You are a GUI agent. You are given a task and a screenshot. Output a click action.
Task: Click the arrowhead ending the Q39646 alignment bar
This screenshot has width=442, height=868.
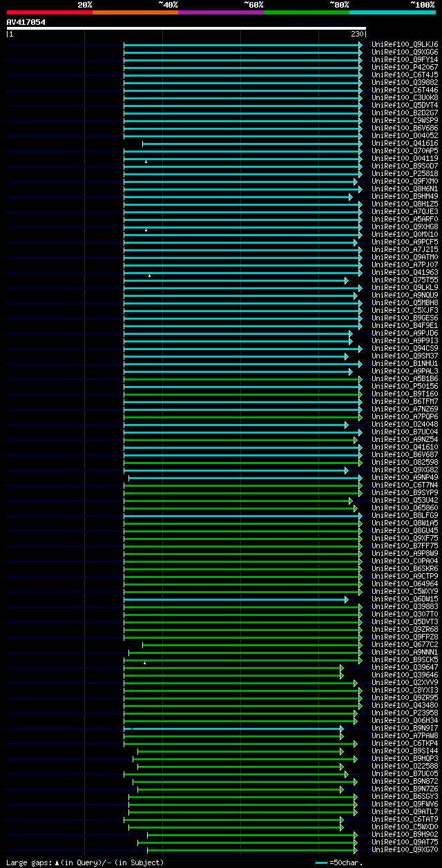tap(341, 675)
